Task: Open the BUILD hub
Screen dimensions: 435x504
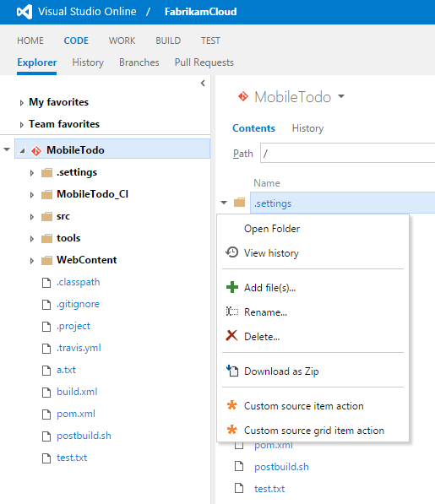Action: click(168, 41)
